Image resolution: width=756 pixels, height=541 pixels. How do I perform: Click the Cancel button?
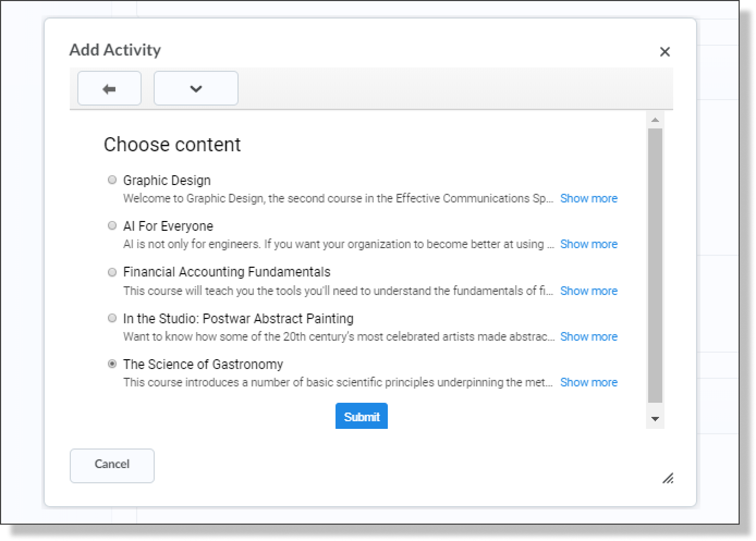(112, 465)
